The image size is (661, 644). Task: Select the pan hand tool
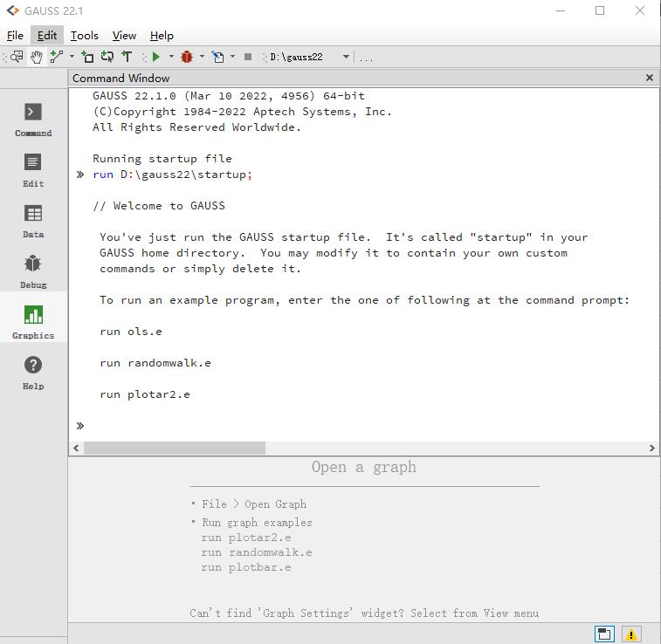[37, 57]
